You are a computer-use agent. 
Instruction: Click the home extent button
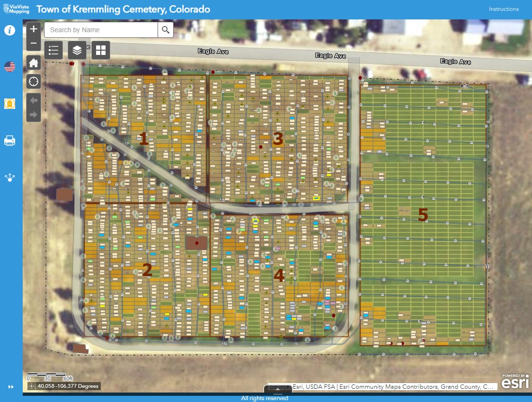pyautogui.click(x=33, y=63)
